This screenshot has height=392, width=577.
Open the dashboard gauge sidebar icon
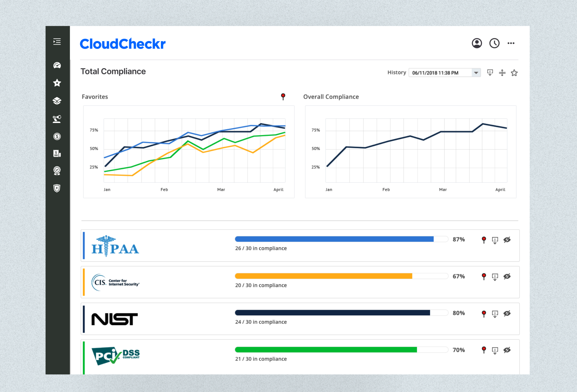point(57,65)
